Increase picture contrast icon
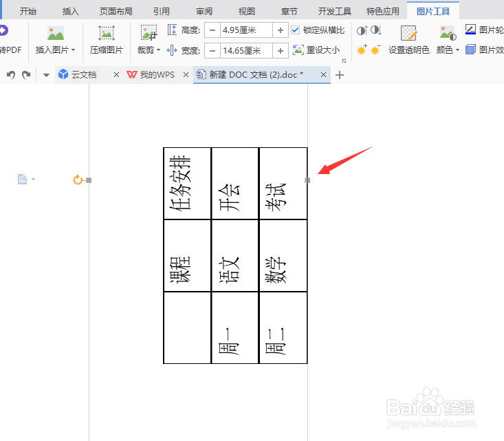 (362, 30)
